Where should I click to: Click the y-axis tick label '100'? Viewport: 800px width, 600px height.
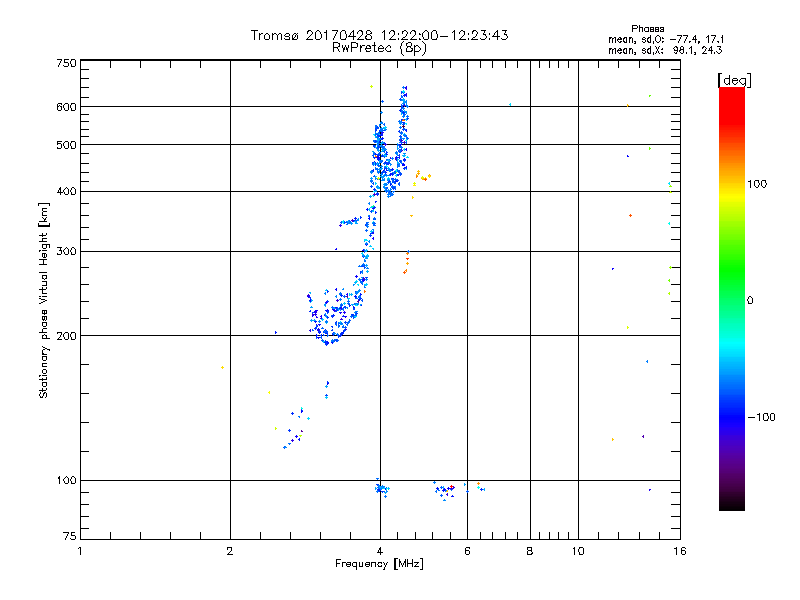click(66, 481)
